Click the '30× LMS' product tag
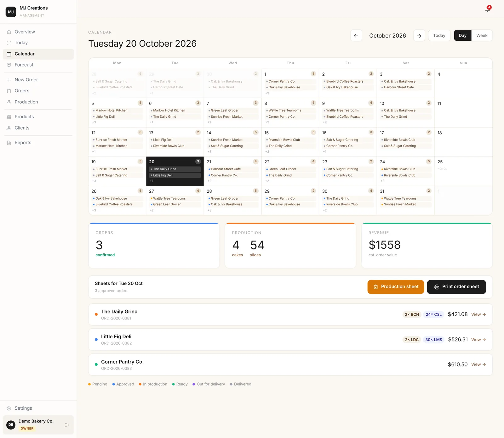Screen dimensions: 504x438 433,340
